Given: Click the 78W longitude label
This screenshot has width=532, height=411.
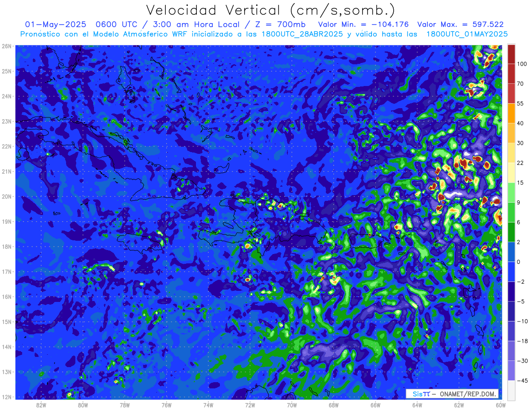Looking at the screenshot, I should coord(125,405).
